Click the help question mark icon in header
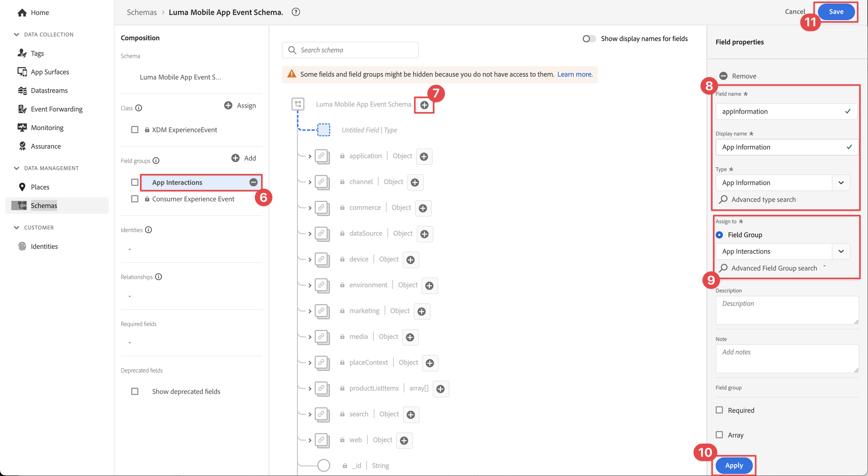Screen dimensions: 868x476 pos(296,12)
